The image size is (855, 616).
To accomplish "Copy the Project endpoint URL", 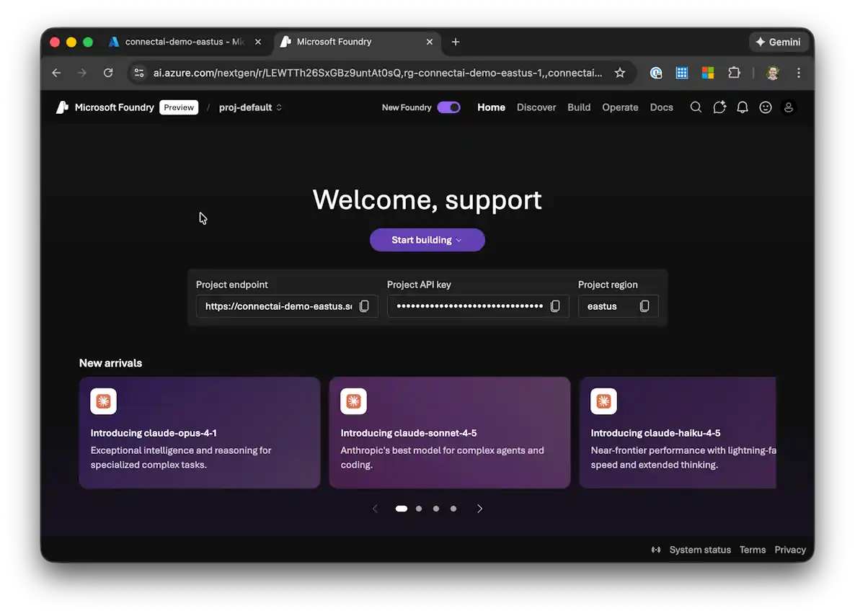I will [x=364, y=306].
